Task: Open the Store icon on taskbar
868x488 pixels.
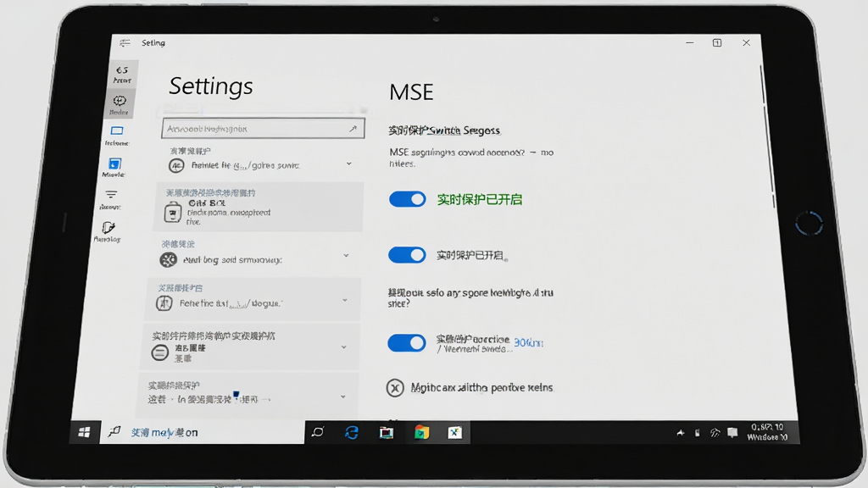Action: (421, 433)
